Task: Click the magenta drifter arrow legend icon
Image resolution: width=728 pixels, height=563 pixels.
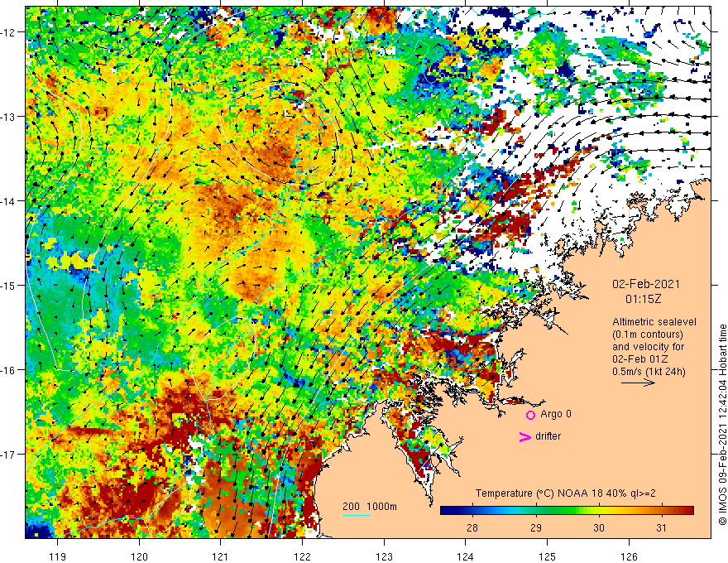Action: pyautogui.click(x=525, y=436)
